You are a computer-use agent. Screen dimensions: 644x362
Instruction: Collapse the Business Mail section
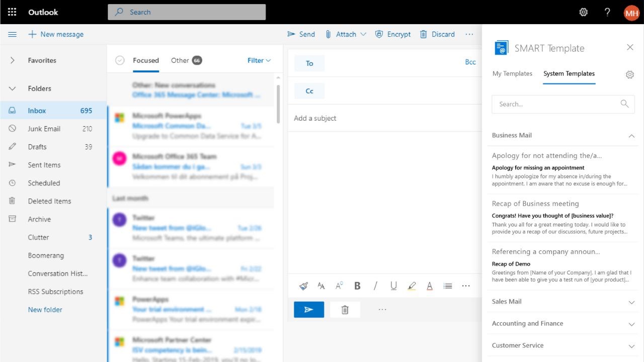[631, 136]
